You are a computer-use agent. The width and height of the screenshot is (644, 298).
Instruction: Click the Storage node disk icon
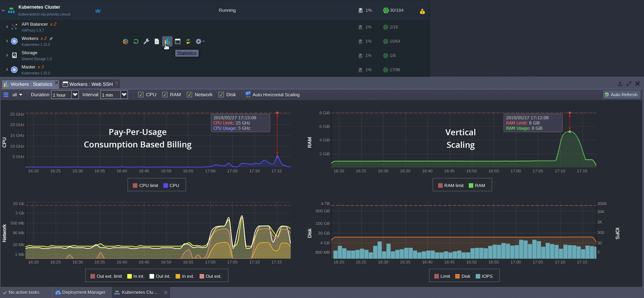[x=14, y=55]
